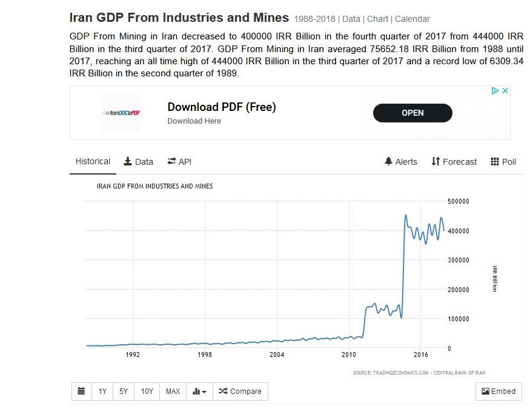This screenshot has width=530, height=420.
Task: Click the Calendar link in the header
Action: (412, 19)
